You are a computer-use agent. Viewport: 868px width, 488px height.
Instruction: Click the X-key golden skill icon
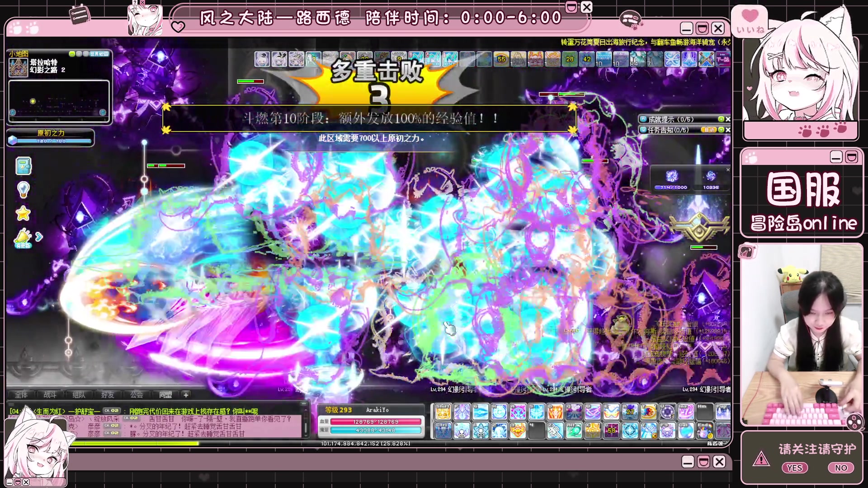(x=593, y=431)
